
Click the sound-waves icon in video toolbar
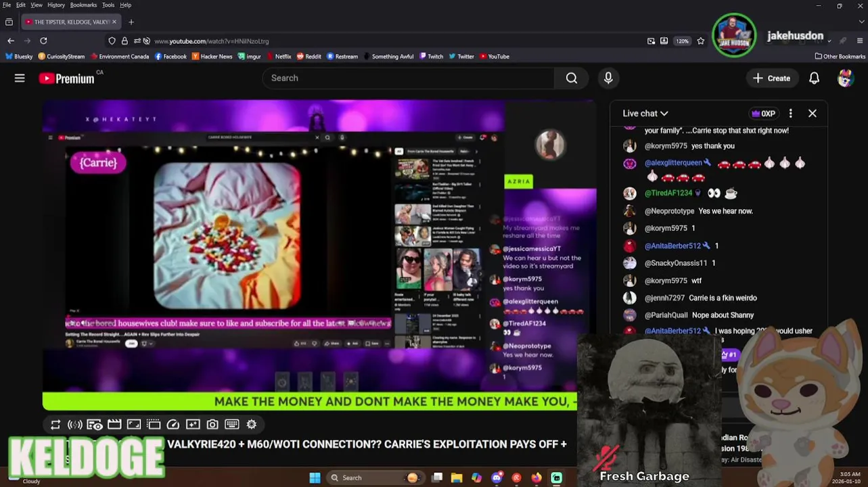click(75, 425)
